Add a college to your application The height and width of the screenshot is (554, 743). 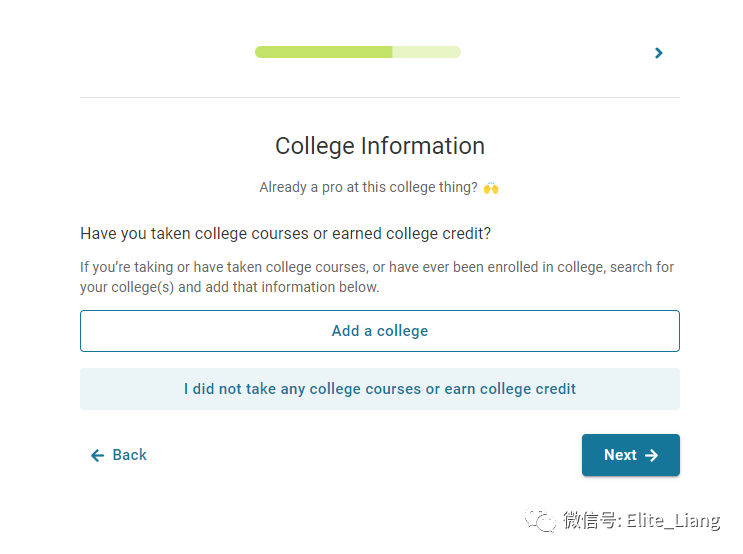(380, 331)
